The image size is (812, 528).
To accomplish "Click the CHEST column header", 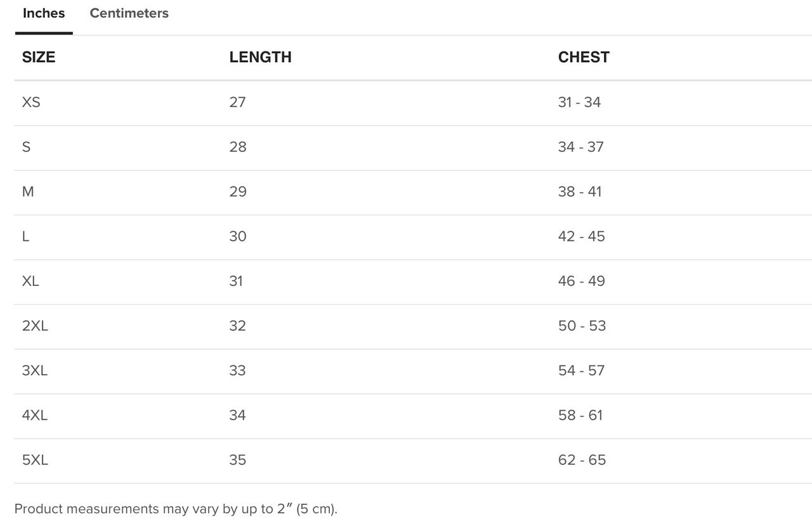I will click(x=584, y=57).
